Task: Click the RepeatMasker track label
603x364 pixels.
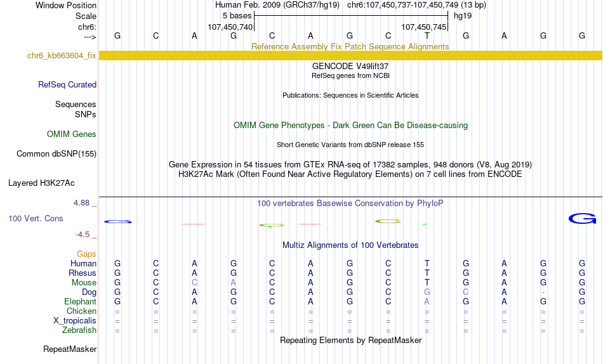Action: click(x=70, y=349)
